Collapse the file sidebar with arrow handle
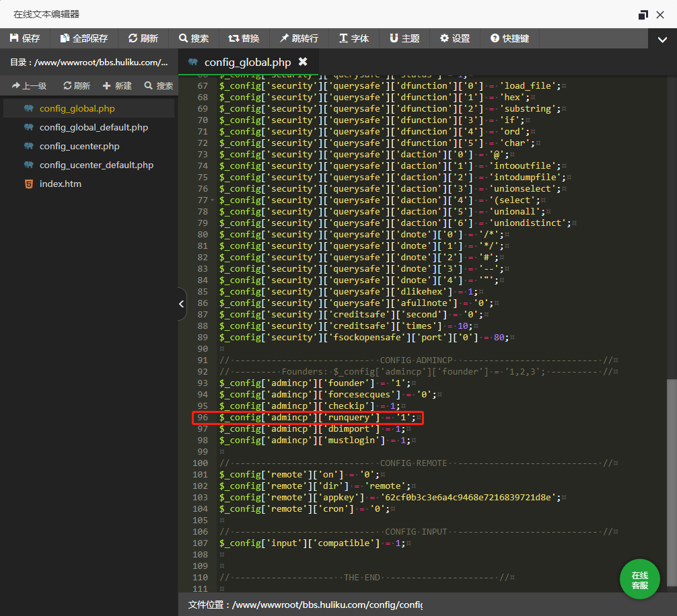 click(181, 304)
